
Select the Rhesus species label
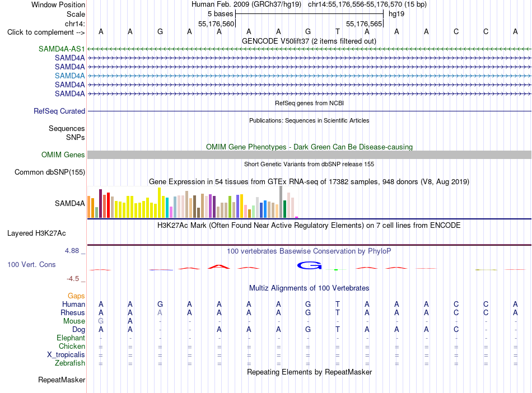click(73, 312)
